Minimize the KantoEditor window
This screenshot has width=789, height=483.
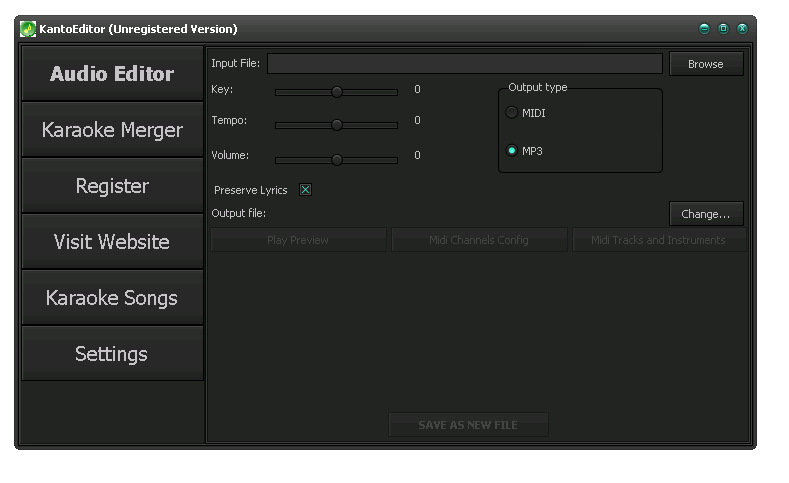tap(704, 29)
